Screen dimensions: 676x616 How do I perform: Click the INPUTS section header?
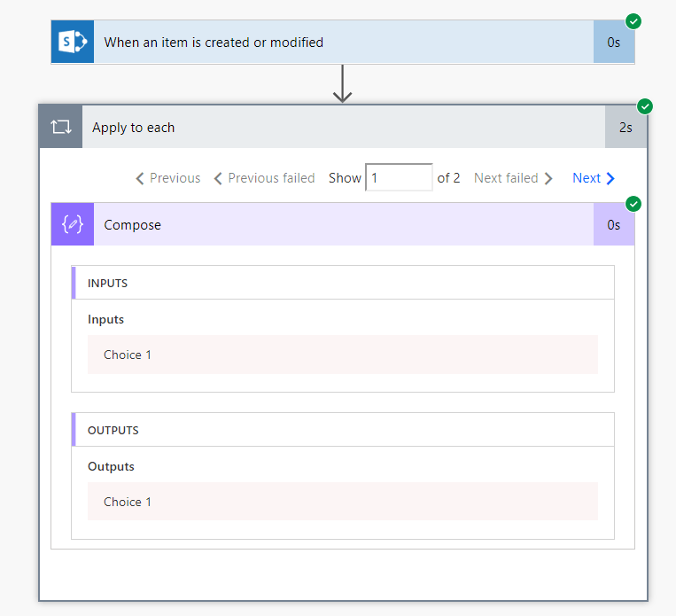pyautogui.click(x=343, y=283)
